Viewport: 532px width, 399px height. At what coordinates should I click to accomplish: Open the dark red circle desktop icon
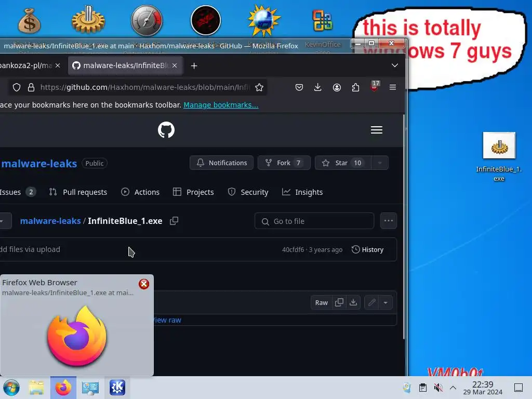click(x=206, y=20)
